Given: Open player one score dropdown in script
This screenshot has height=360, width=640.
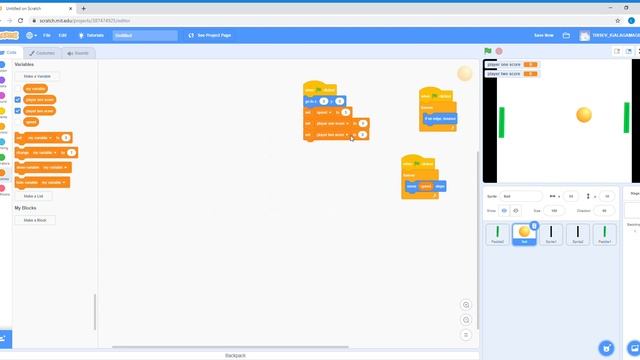Looking at the screenshot, I should tap(333, 123).
